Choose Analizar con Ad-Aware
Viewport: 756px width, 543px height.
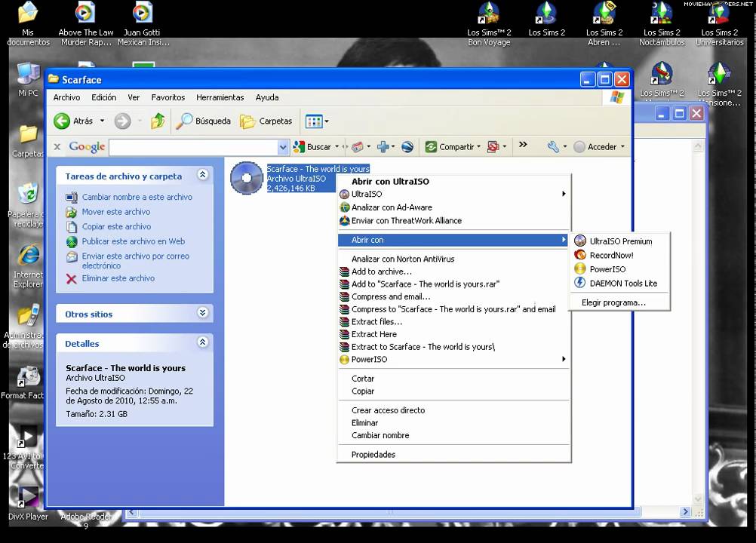(x=453, y=207)
